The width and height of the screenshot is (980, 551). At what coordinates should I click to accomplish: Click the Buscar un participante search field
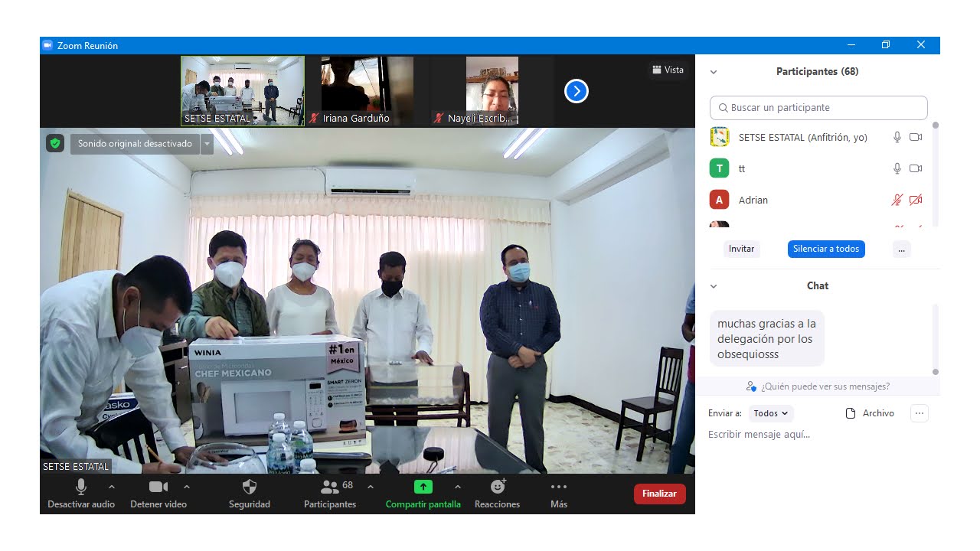(818, 108)
